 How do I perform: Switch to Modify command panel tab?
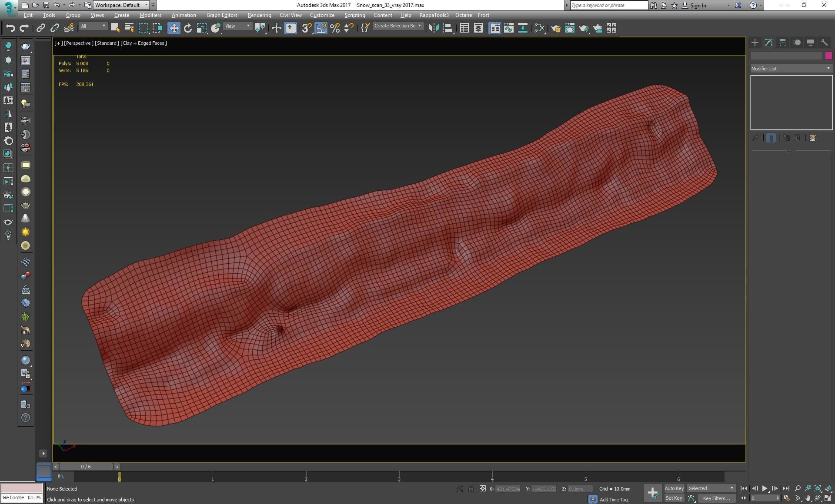click(768, 43)
